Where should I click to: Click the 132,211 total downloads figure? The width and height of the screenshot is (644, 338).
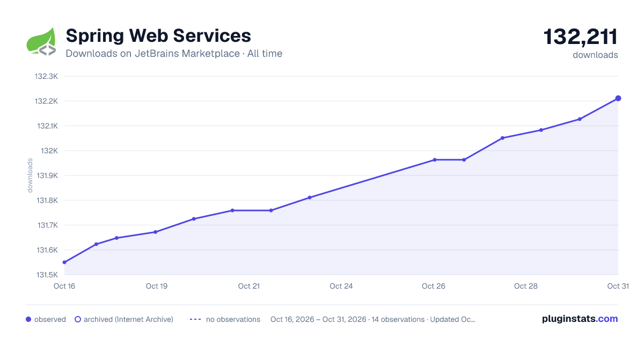(x=581, y=37)
